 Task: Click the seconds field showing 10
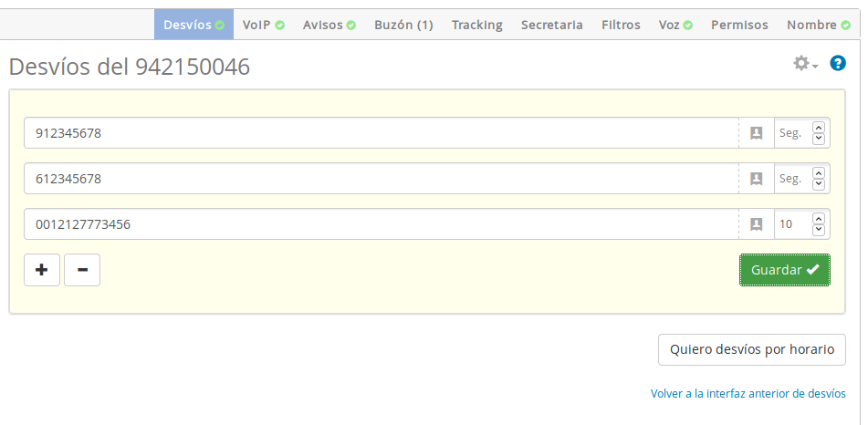[x=791, y=224]
